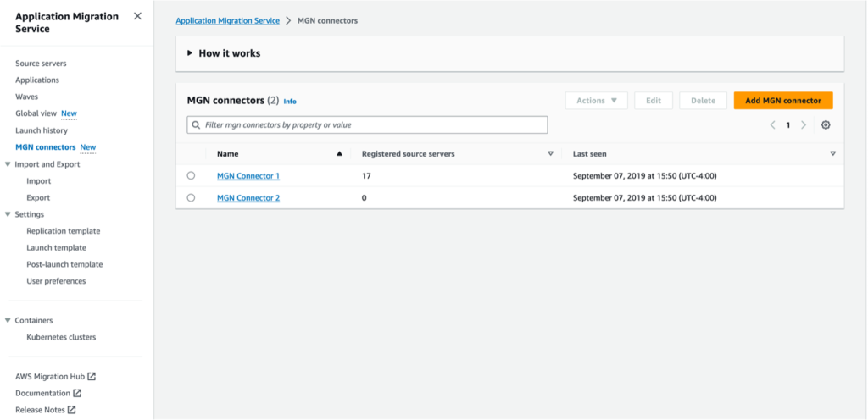Focus the filter mgn connectors field
This screenshot has width=868, height=420.
coord(367,124)
